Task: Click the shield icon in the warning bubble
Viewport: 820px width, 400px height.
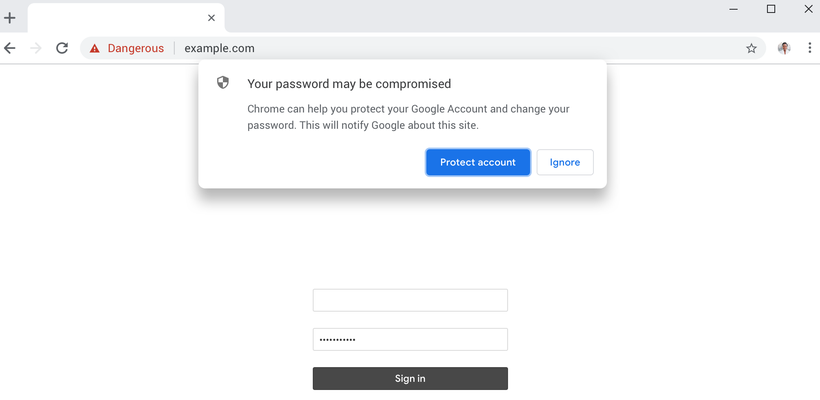Action: point(223,83)
